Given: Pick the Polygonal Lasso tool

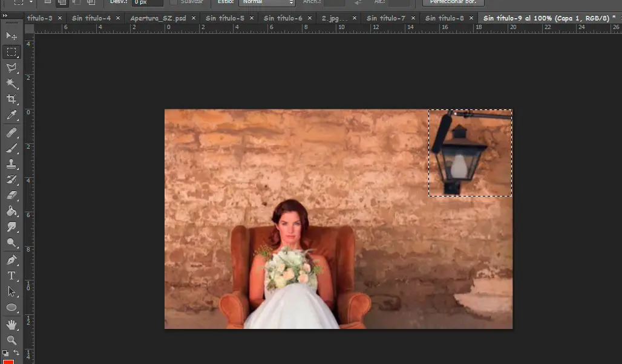Looking at the screenshot, I should (11, 68).
